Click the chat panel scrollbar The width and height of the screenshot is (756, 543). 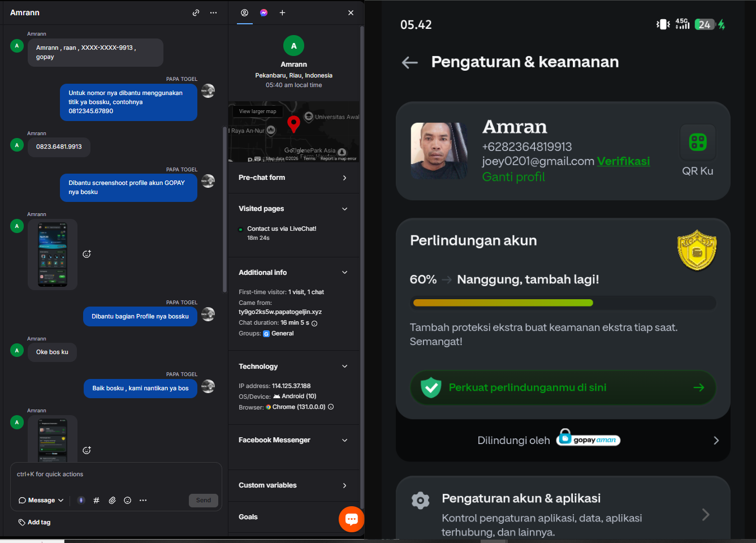[x=224, y=209]
